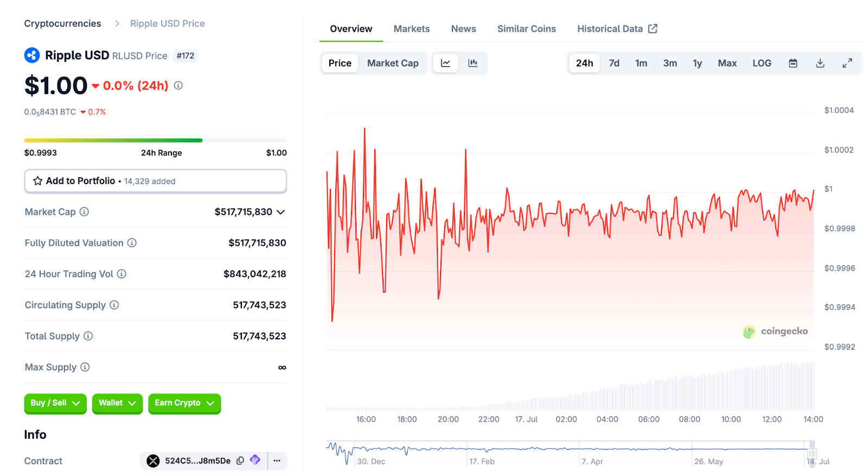Open more contract options ellipsis
The width and height of the screenshot is (868, 474).
pos(277,460)
